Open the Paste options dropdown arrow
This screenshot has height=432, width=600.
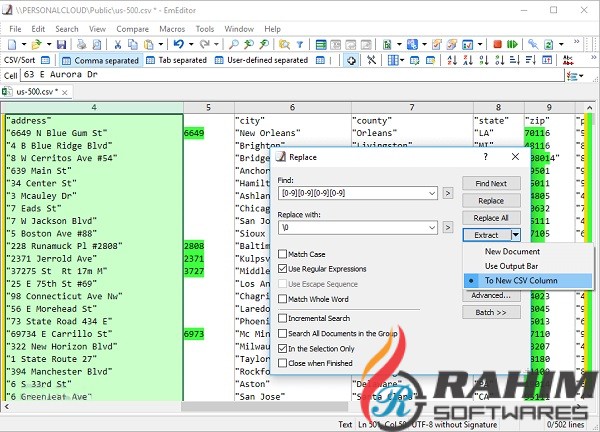click(x=161, y=44)
